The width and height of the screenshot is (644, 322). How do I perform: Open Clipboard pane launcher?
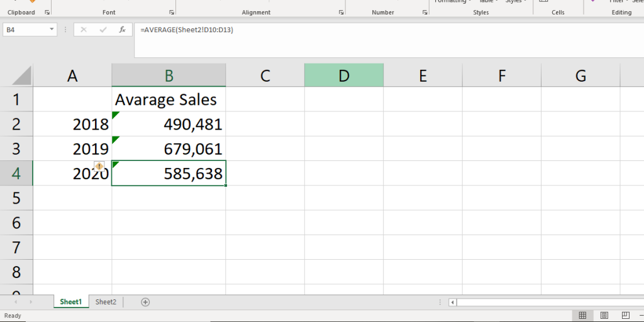[47, 13]
